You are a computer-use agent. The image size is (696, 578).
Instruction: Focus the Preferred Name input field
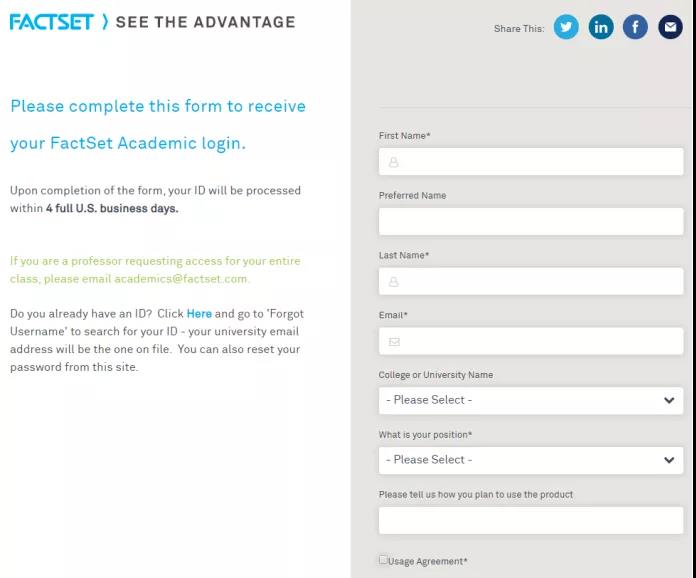[531, 221]
